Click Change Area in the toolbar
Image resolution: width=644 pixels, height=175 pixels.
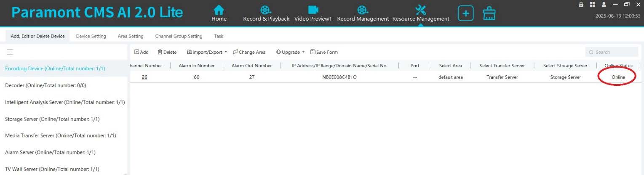[249, 52]
